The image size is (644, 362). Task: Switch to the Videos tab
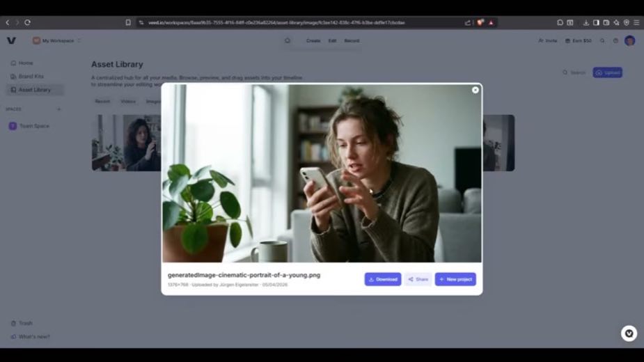tap(128, 101)
